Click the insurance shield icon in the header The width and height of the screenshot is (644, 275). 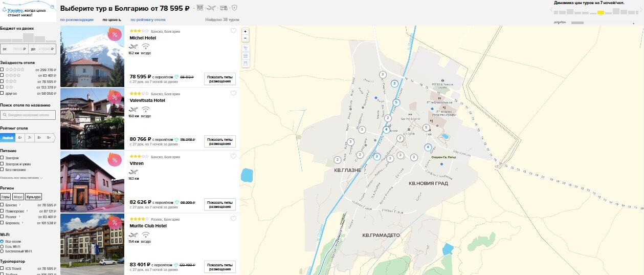tap(234, 8)
